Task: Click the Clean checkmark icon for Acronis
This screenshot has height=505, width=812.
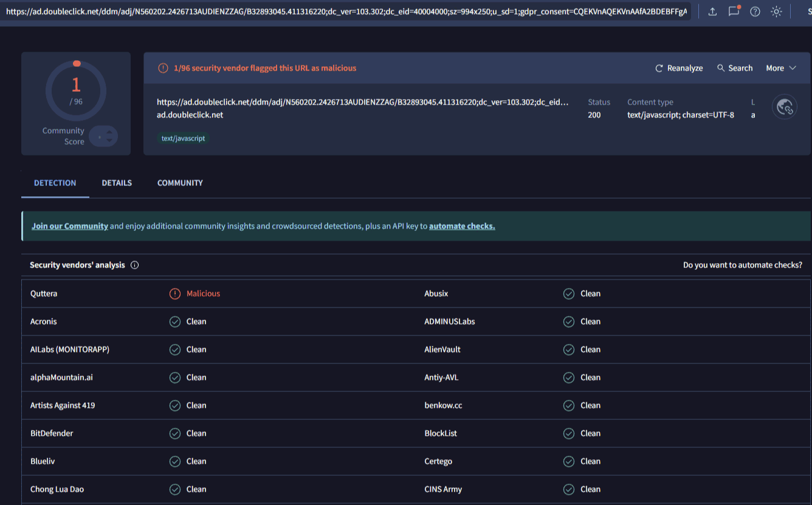Action: pos(175,321)
